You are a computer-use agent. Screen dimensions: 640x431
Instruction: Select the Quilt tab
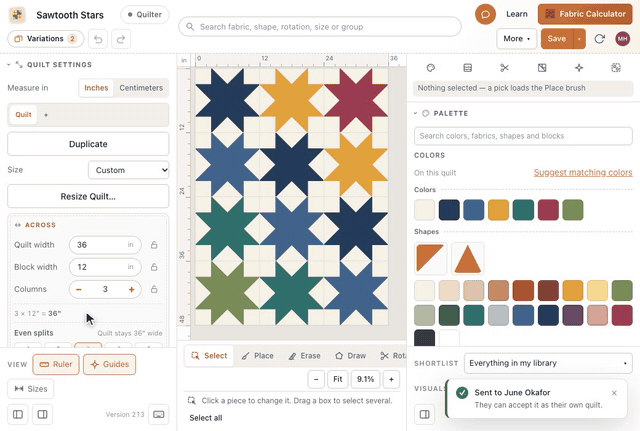pos(23,115)
